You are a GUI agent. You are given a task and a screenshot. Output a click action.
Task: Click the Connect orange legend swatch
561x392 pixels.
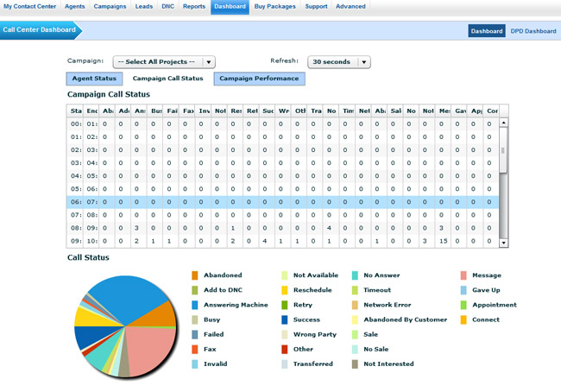(463, 319)
